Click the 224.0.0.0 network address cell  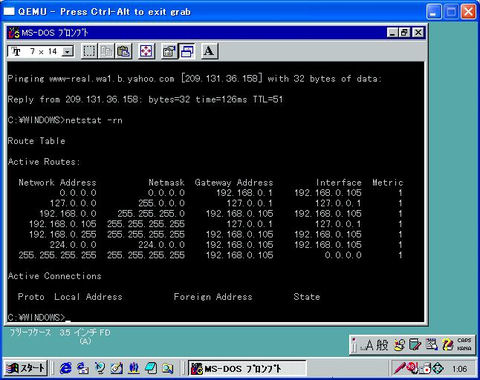click(73, 245)
